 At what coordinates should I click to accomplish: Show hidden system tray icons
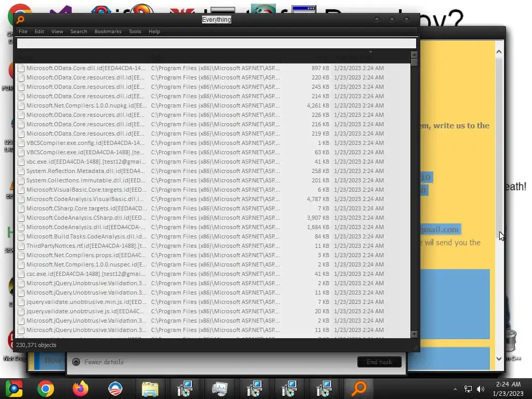tap(455, 389)
